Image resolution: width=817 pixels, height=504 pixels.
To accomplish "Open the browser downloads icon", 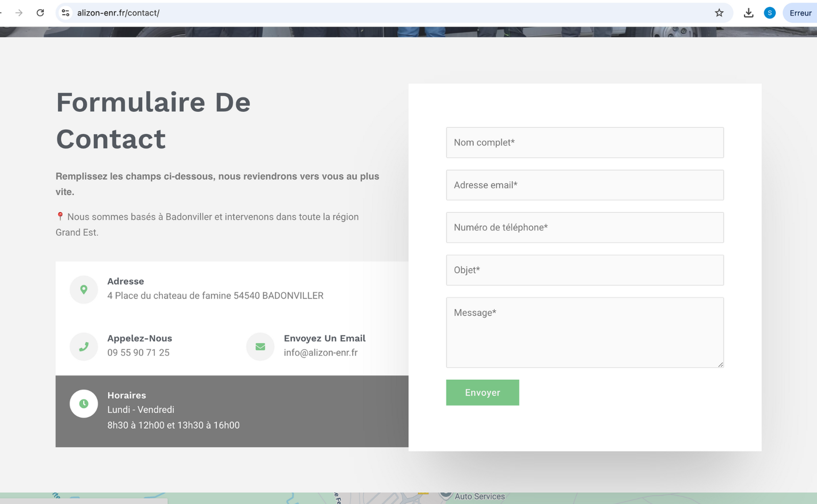I will coord(749,13).
